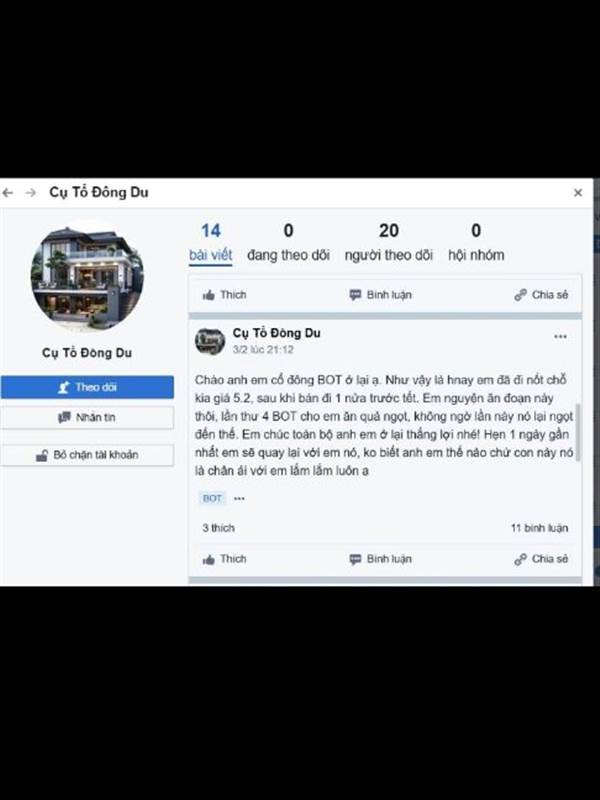Image resolution: width=600 pixels, height=800 pixels.
Task: Go forward with the right arrow icon
Action: click(31, 192)
